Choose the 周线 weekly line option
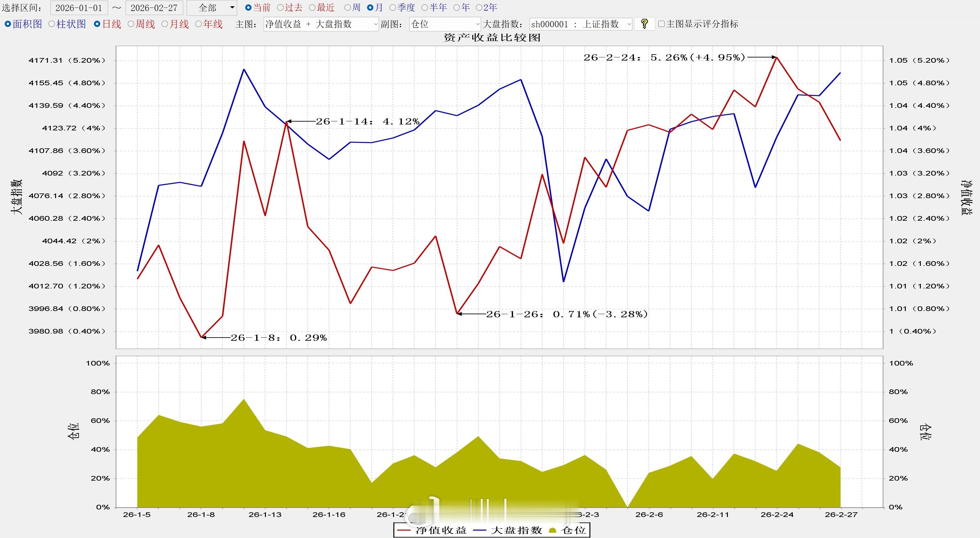 131,24
